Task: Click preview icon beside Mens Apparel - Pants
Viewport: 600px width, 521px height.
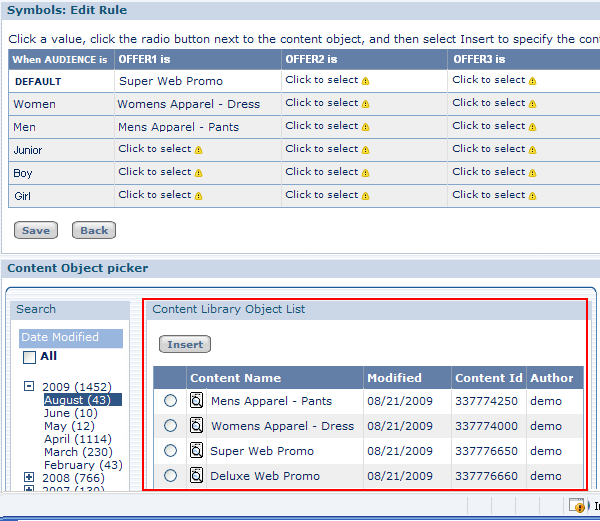Action: (197, 401)
